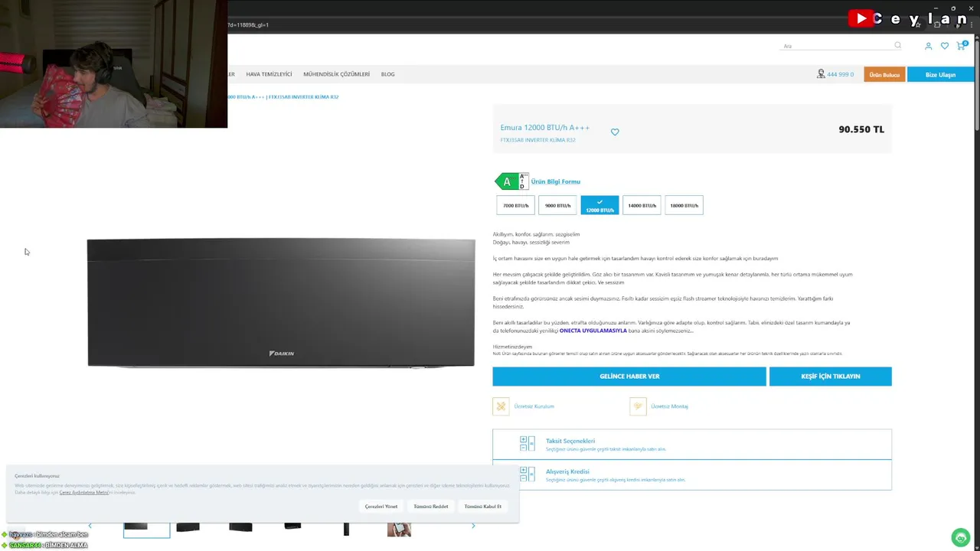The width and height of the screenshot is (980, 551).
Task: Click the Ücretsiz Kurulum tools icon
Action: [501, 406]
